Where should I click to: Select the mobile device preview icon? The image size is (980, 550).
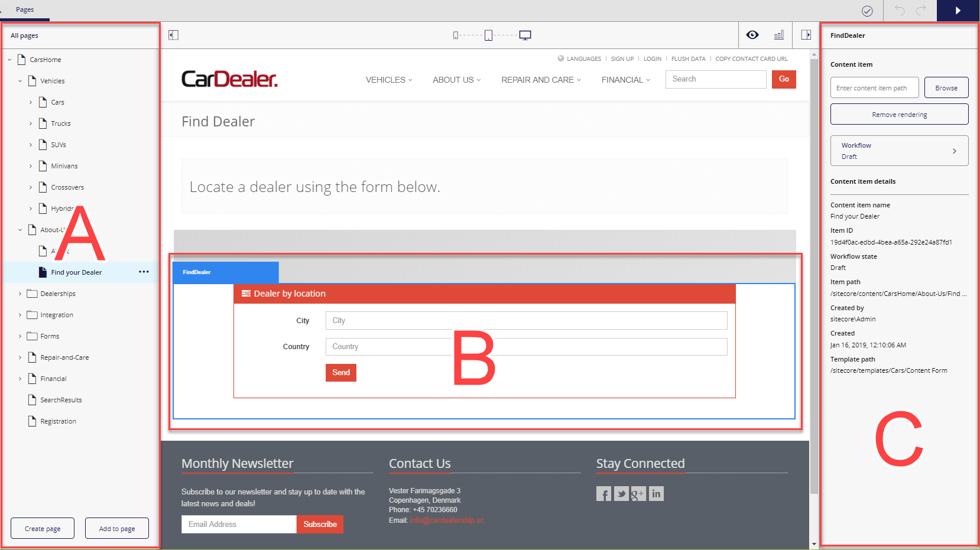pyautogui.click(x=456, y=35)
